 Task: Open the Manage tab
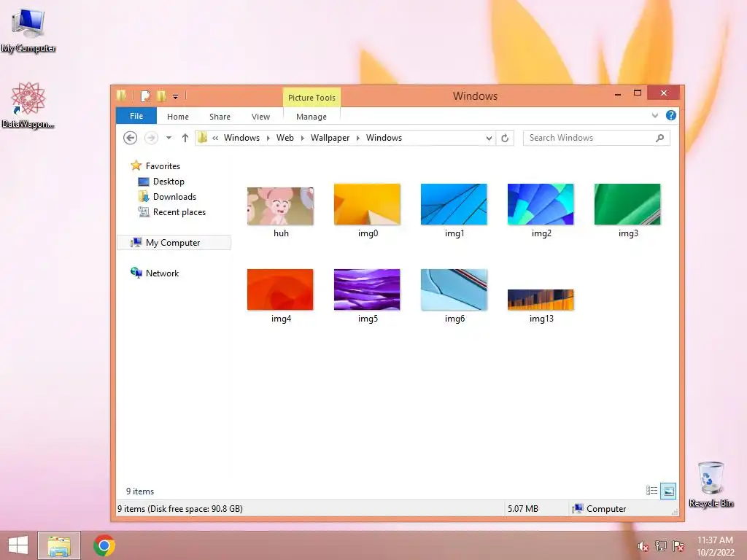[311, 117]
